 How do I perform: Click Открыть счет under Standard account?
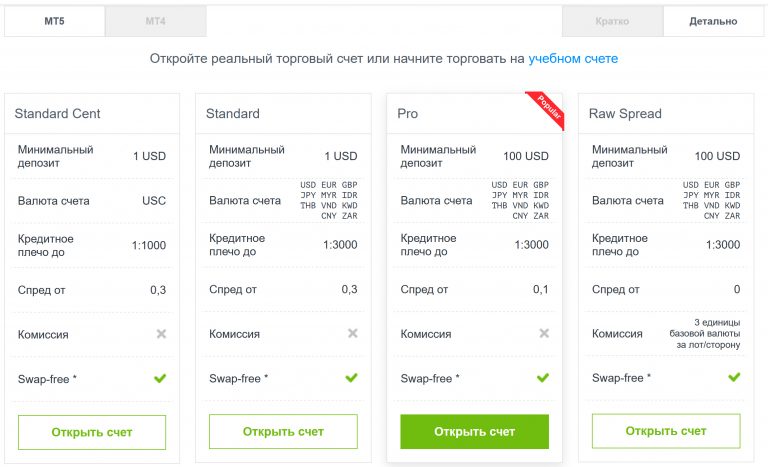pyautogui.click(x=283, y=432)
